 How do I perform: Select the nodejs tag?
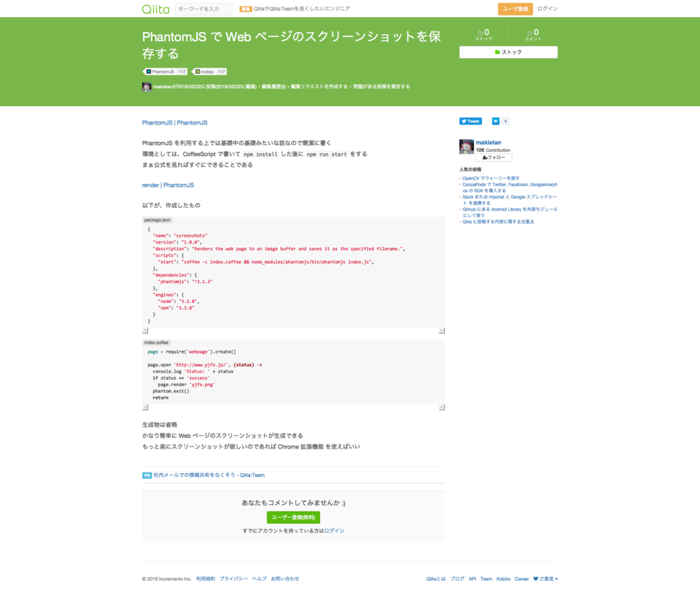pos(209,71)
